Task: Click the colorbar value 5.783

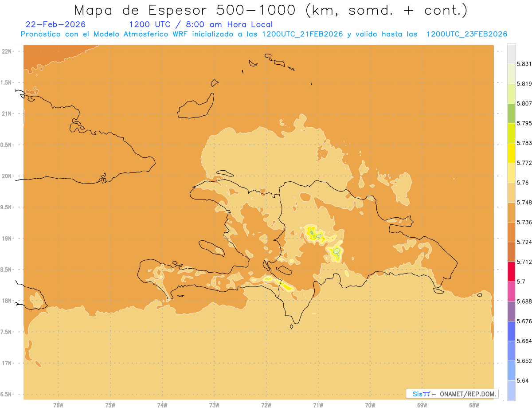Action: [x=524, y=143]
